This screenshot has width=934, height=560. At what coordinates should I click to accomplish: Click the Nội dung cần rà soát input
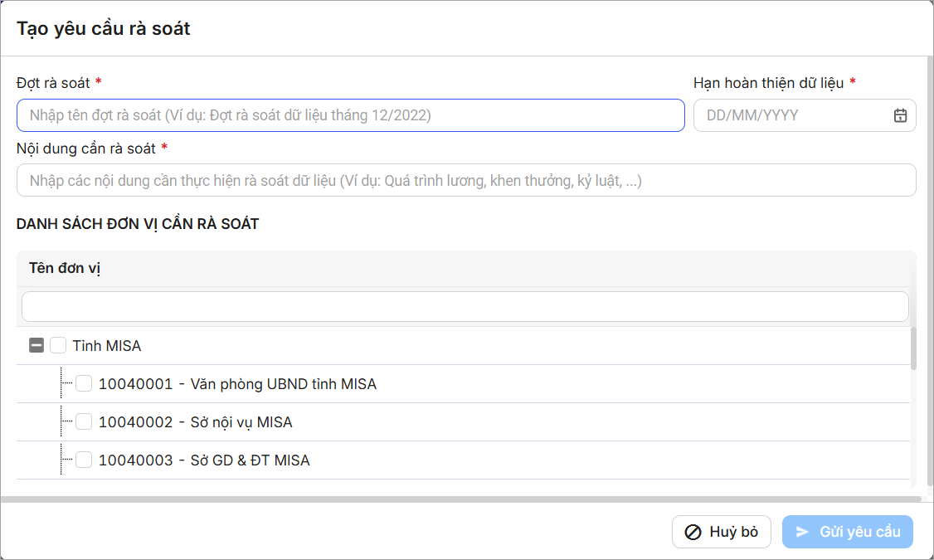click(465, 180)
